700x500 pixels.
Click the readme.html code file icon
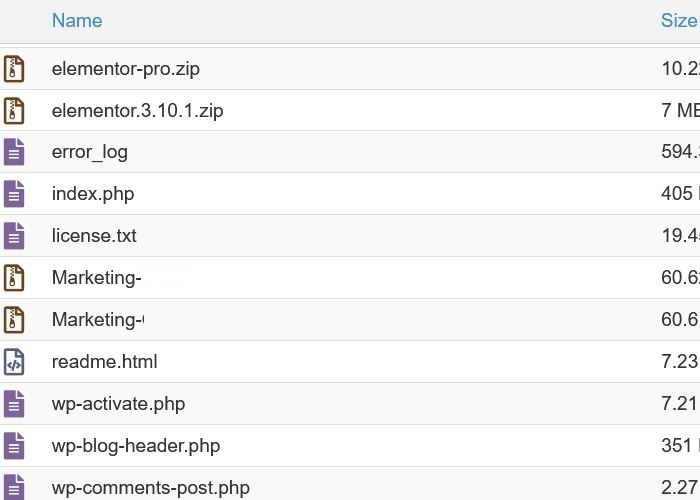tap(14, 362)
